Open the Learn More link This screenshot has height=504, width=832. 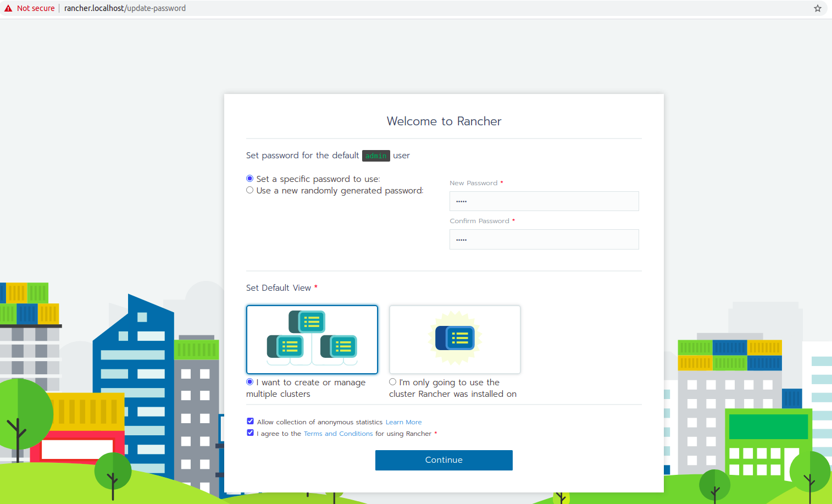(403, 422)
